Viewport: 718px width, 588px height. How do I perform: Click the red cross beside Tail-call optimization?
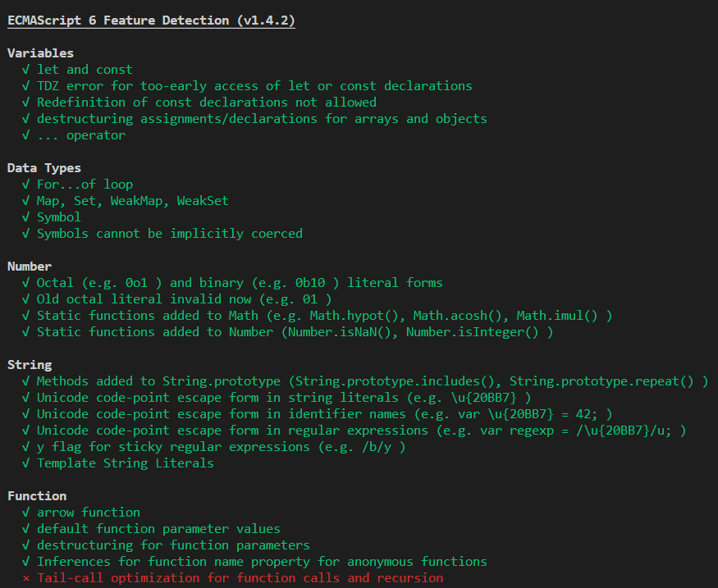[x=26, y=578]
